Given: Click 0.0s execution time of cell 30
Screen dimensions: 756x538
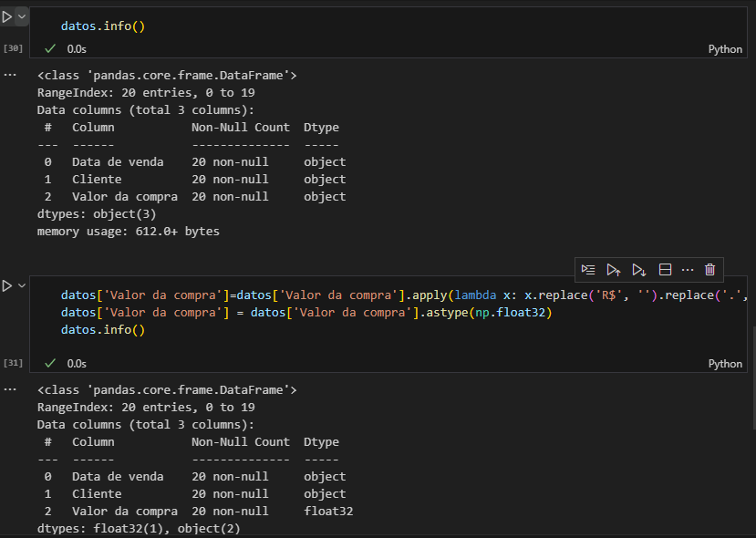Looking at the screenshot, I should (x=77, y=49).
